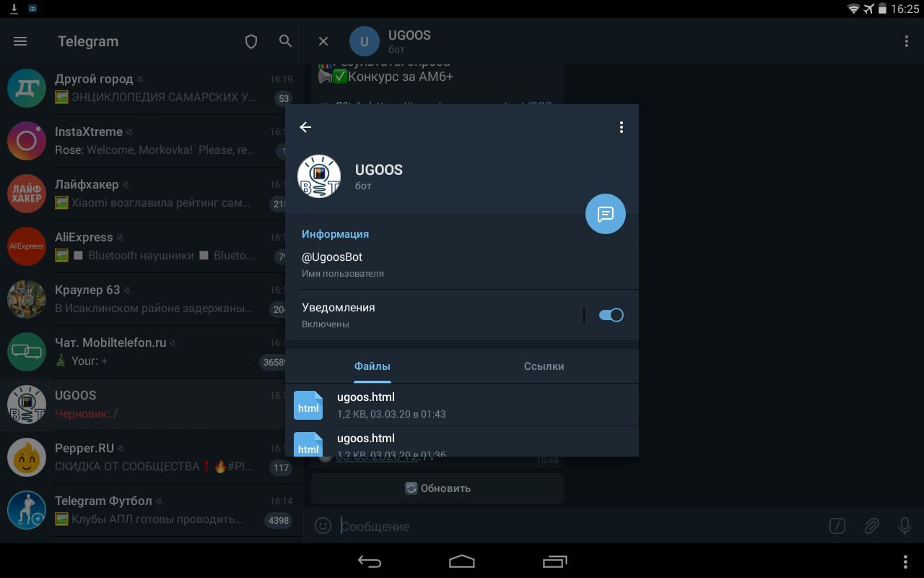Image resolution: width=924 pixels, height=578 pixels.
Task: Tap the 4398 unread badge
Action: [278, 521]
